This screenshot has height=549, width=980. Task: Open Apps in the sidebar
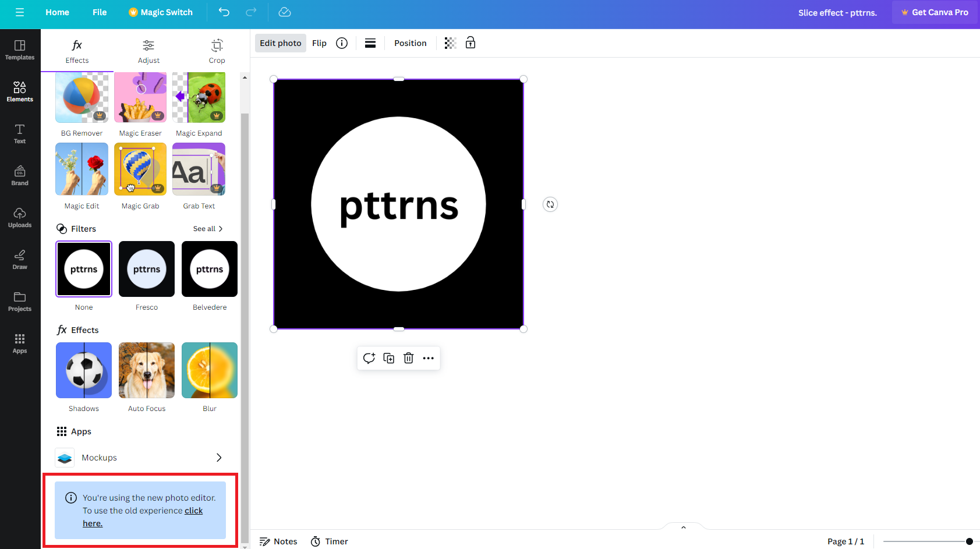click(x=20, y=343)
